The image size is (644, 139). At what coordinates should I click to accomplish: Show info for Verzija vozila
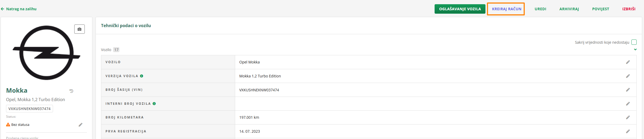(142, 76)
